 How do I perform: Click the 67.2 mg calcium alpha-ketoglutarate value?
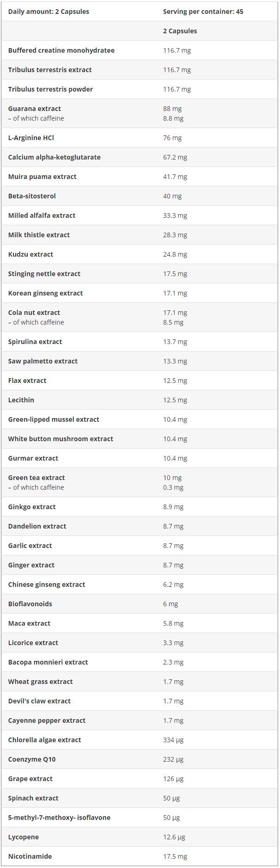click(175, 157)
